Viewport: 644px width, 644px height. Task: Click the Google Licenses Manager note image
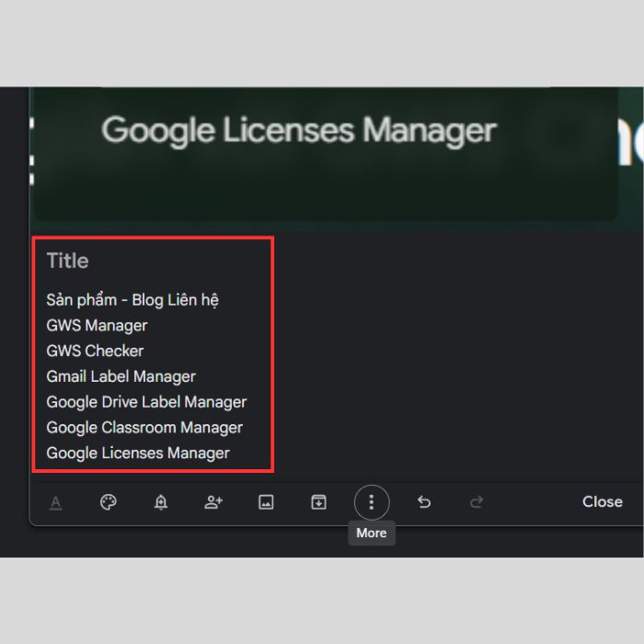point(327,154)
